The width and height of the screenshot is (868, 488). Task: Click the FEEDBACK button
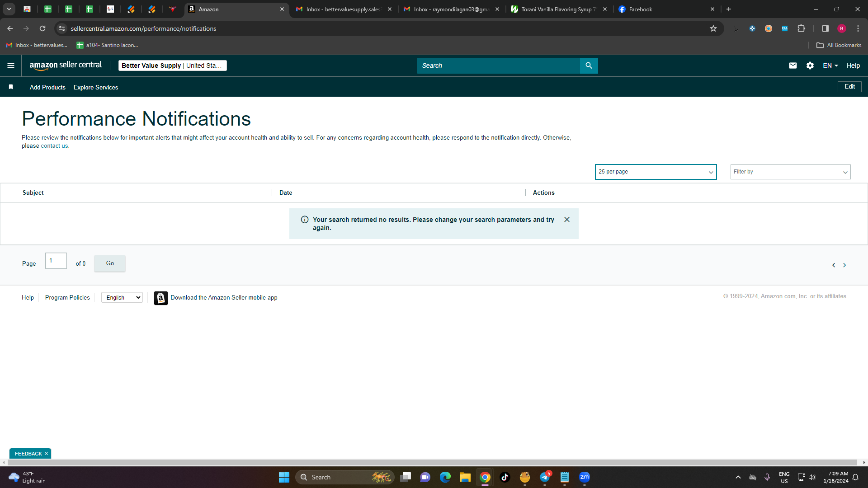(28, 453)
